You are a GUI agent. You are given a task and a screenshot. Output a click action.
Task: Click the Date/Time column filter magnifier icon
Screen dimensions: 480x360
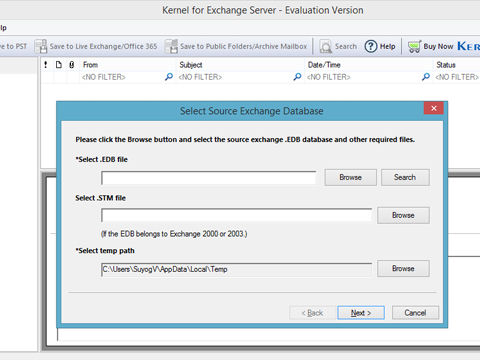tap(426, 77)
